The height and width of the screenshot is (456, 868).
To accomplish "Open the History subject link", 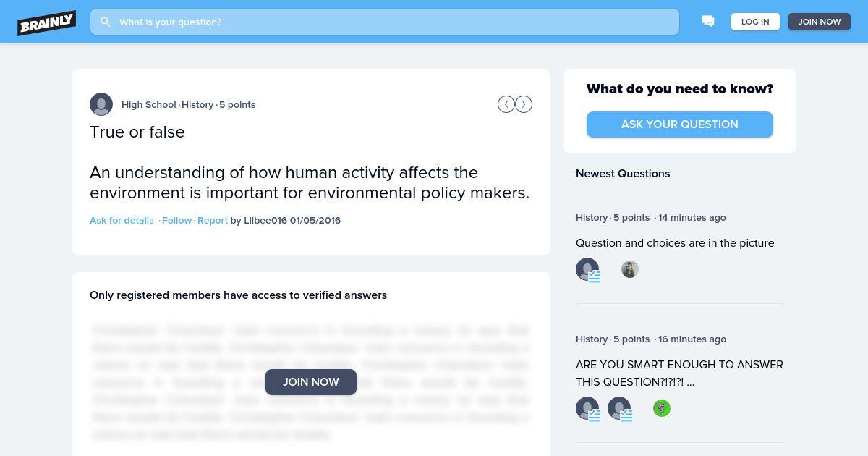I will 197,104.
